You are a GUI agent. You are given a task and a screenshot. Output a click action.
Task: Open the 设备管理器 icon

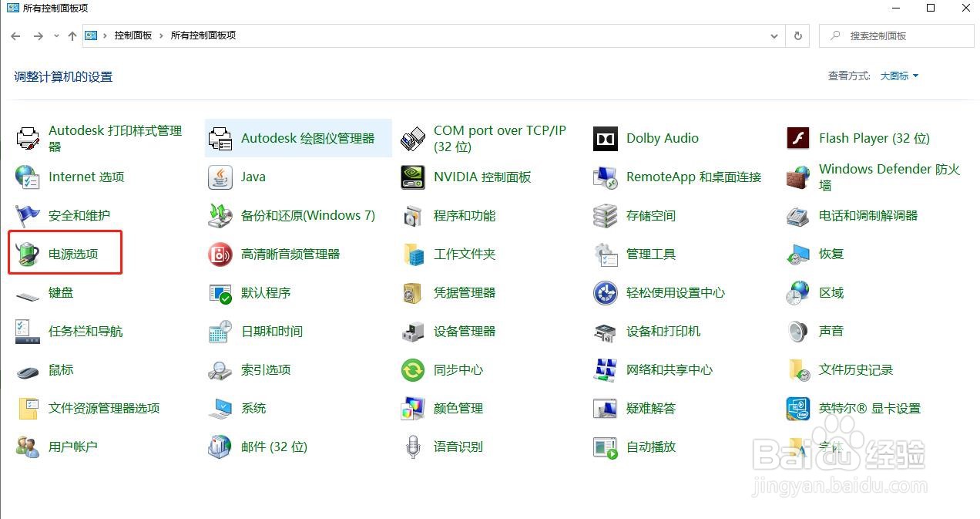tap(413, 332)
